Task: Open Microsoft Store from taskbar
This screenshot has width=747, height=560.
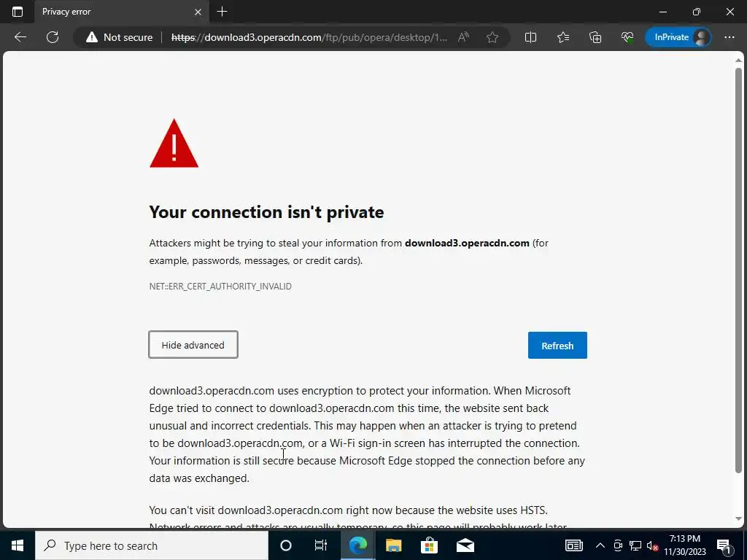Action: point(429,545)
